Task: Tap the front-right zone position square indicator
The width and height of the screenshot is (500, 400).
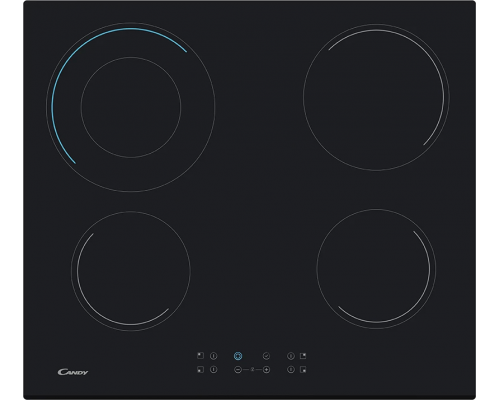Action: [303, 369]
